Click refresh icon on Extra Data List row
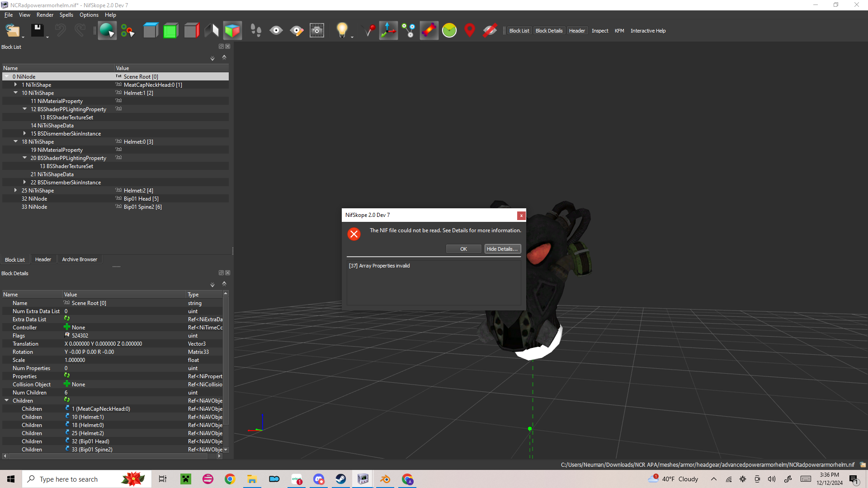This screenshot has width=868, height=488. click(x=67, y=319)
